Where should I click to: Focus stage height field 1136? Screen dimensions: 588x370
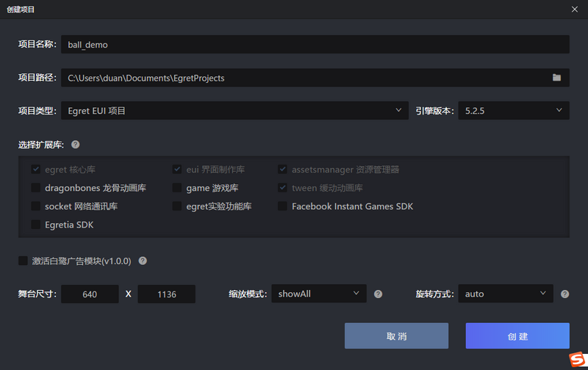[167, 294]
